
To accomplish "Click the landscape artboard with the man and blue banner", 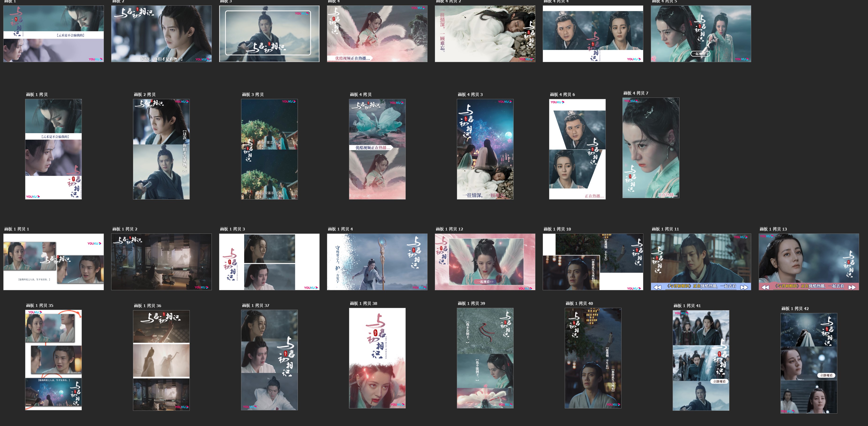I will tap(701, 262).
